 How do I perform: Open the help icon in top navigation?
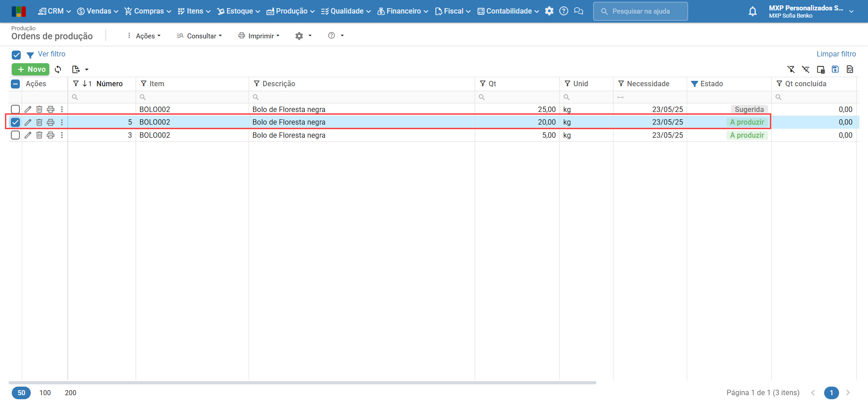click(x=564, y=11)
